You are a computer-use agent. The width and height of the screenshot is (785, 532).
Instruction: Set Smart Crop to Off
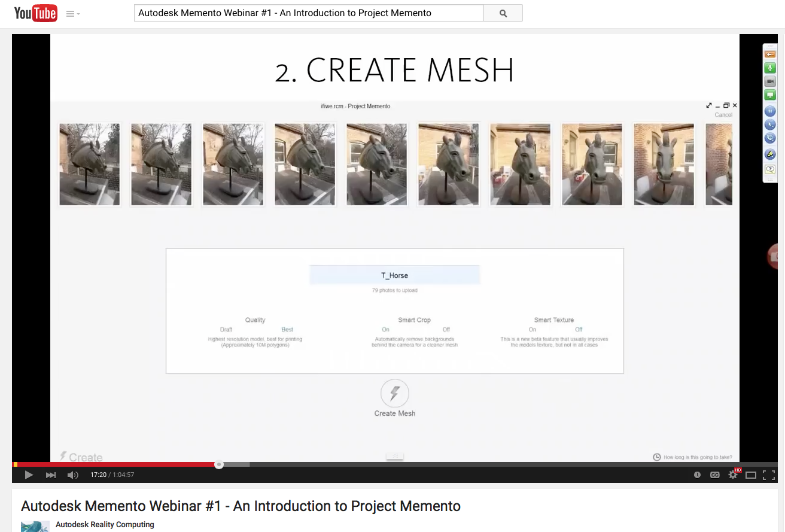coord(446,330)
